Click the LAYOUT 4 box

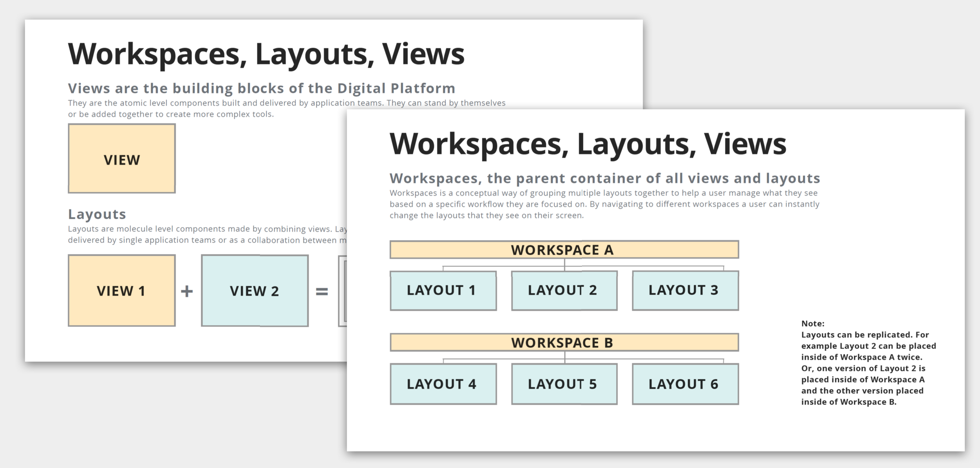pyautogui.click(x=443, y=384)
